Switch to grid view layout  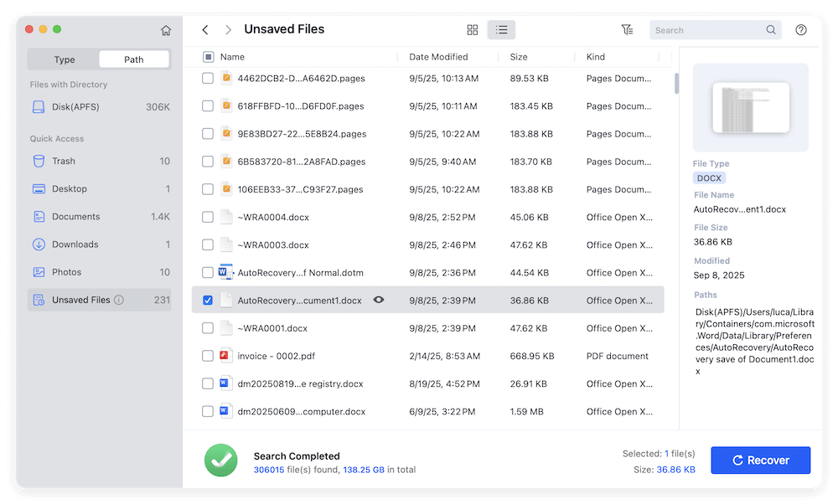tap(473, 29)
